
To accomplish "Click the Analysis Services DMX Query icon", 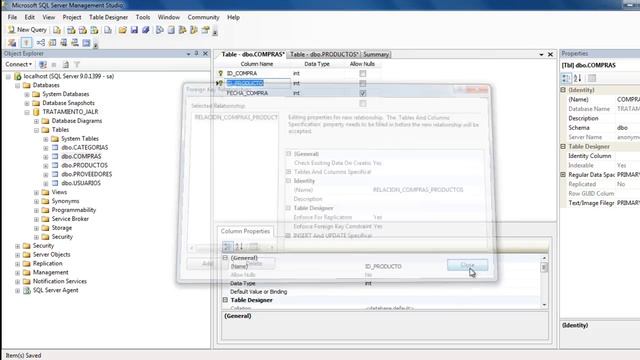I will [x=83, y=30].
